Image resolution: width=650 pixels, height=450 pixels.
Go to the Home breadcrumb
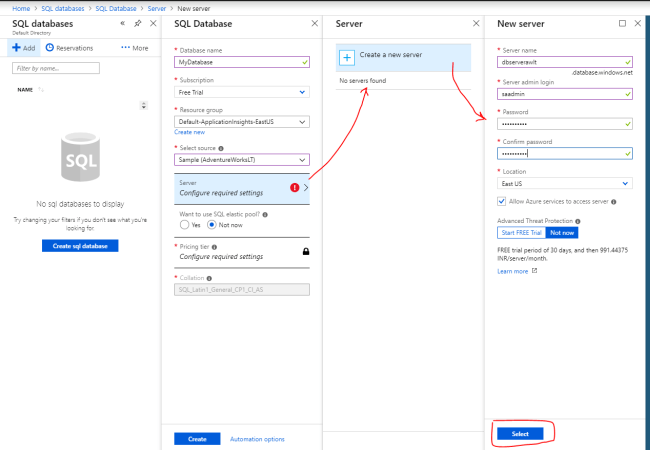click(21, 8)
